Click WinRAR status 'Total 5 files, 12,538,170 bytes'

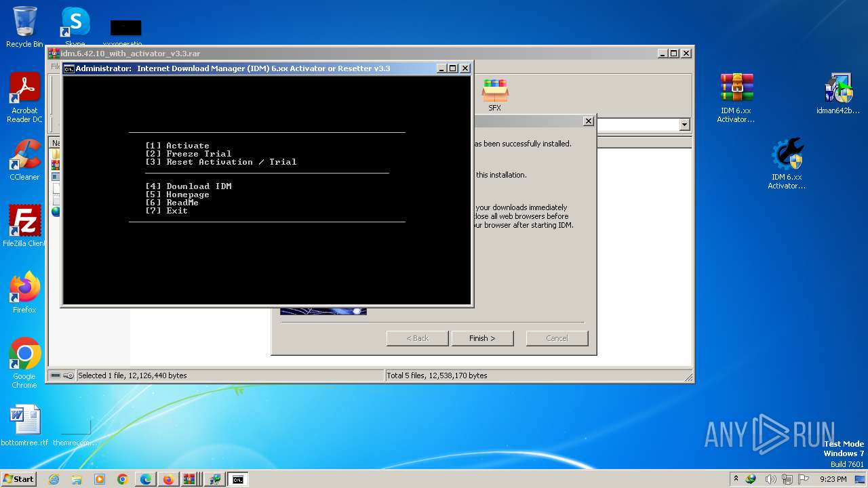[x=437, y=375]
